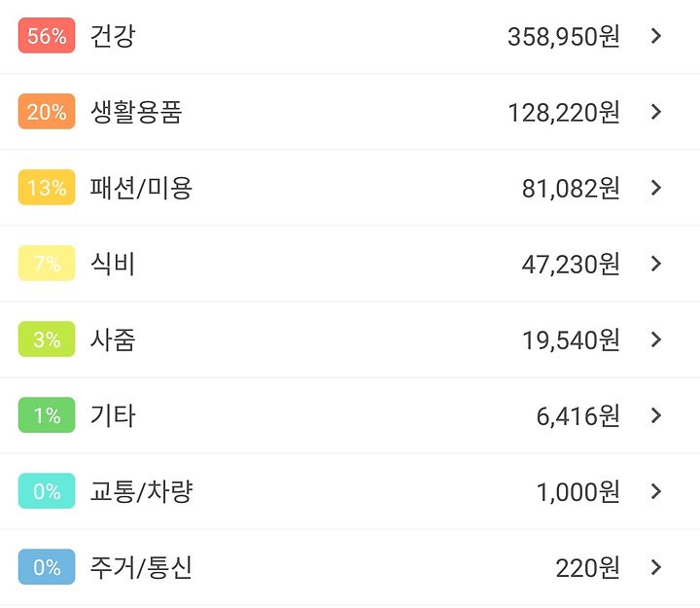Tap the orange 20% badge
700x608 pixels.
coord(47,111)
